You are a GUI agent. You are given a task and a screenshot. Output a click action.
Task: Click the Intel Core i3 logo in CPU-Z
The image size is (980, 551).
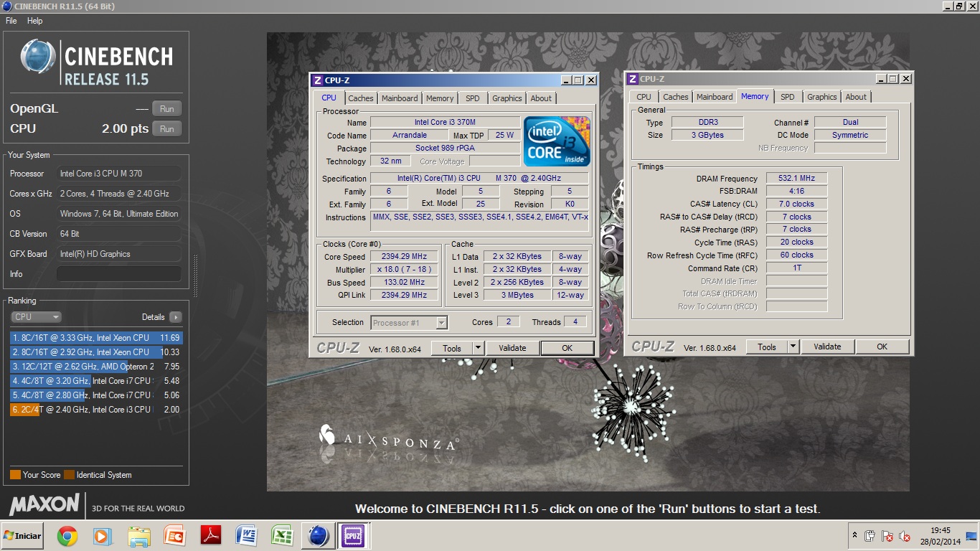point(557,141)
